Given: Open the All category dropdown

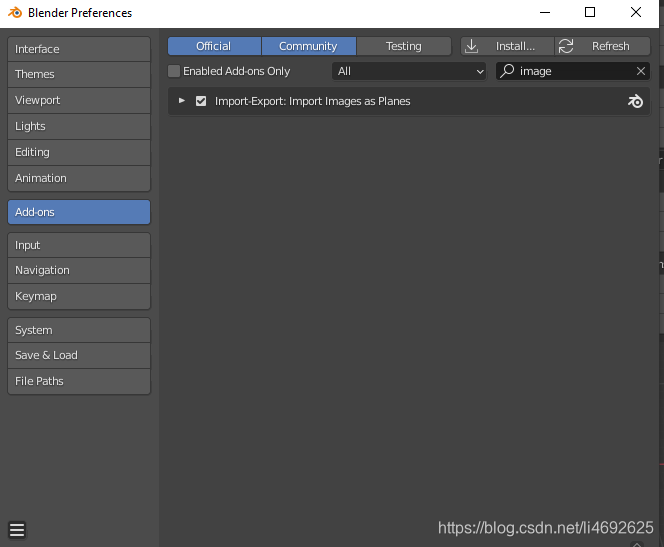Looking at the screenshot, I should click(x=409, y=71).
